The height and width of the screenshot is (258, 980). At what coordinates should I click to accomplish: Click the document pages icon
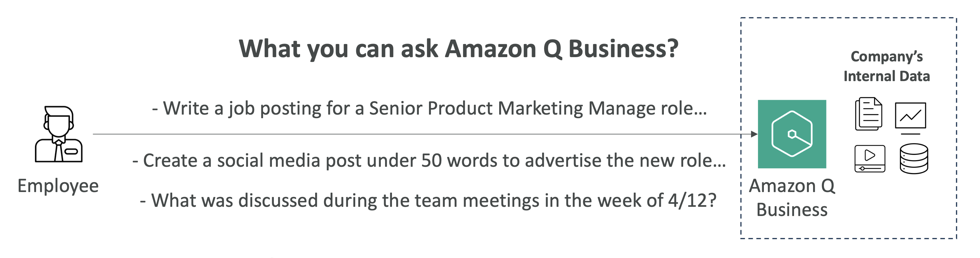pyautogui.click(x=868, y=114)
